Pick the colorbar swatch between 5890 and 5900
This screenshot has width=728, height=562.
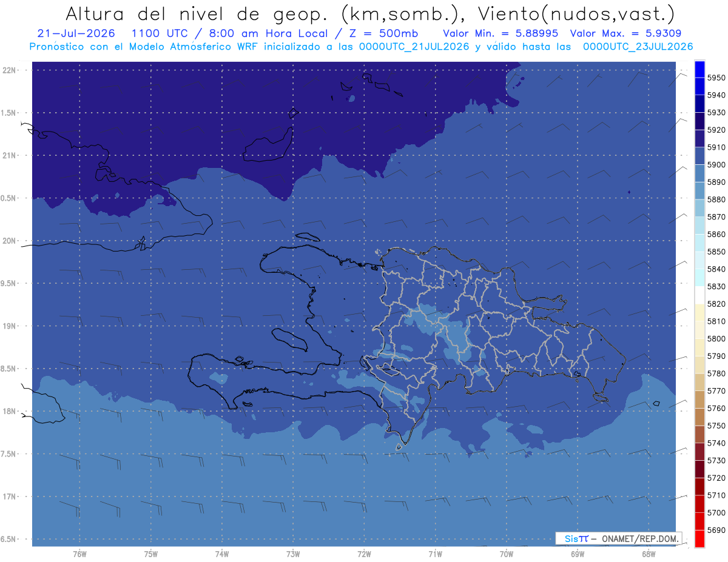(699, 173)
